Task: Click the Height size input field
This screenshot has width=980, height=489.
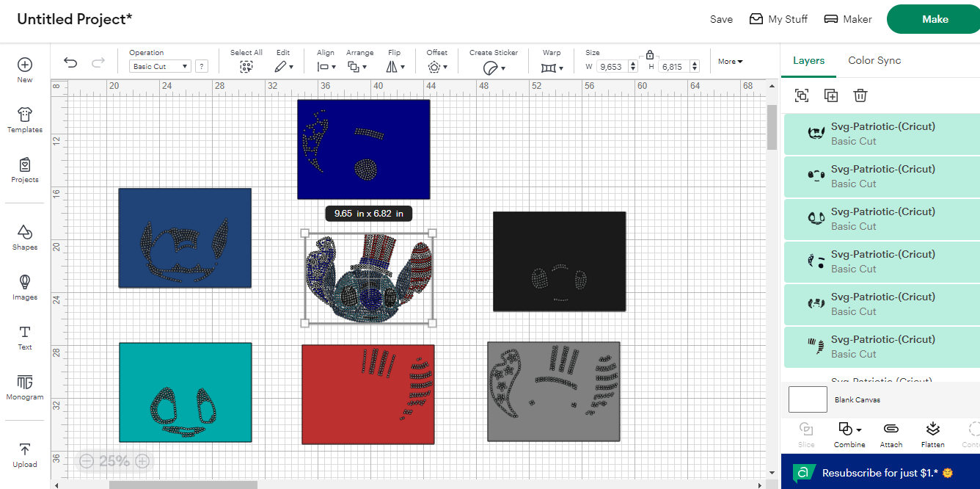Action: pyautogui.click(x=673, y=66)
